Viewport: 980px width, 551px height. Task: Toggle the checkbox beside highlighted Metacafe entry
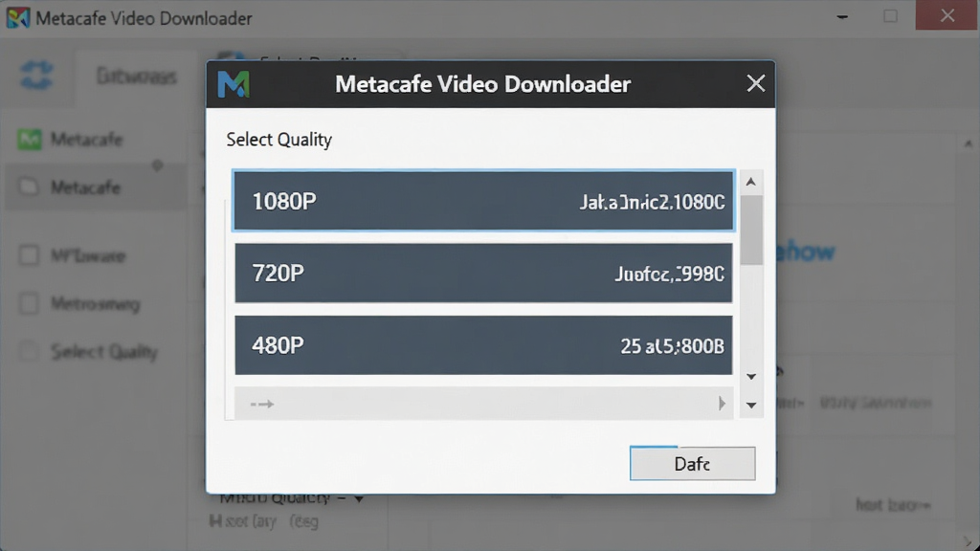tap(28, 187)
